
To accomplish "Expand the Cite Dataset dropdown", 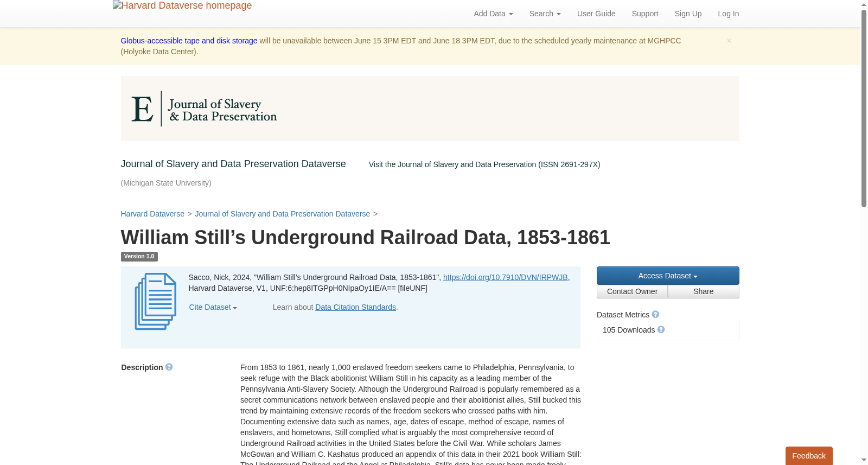I will (213, 307).
